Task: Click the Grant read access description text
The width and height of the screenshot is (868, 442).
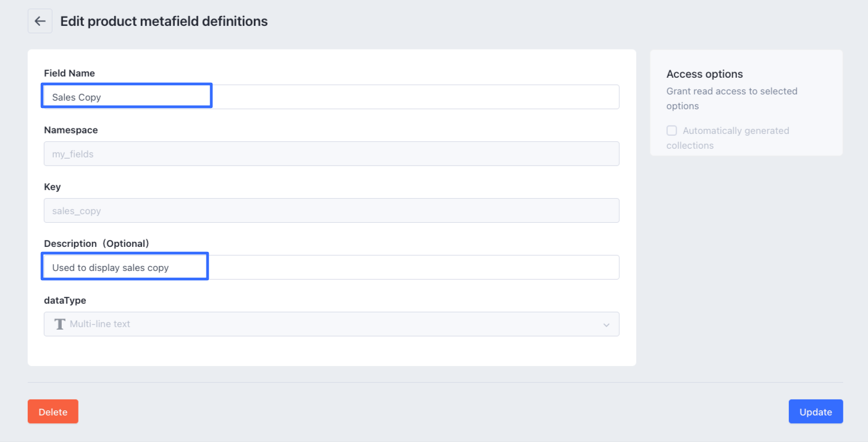Action: (x=731, y=99)
